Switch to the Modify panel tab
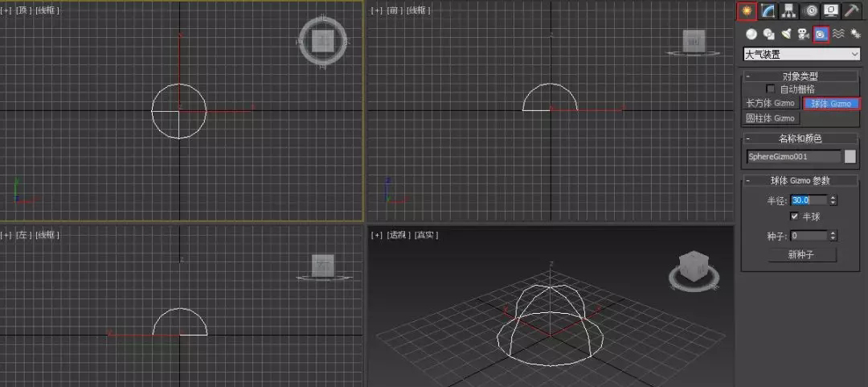Image resolution: width=868 pixels, height=387 pixels. coord(767,10)
